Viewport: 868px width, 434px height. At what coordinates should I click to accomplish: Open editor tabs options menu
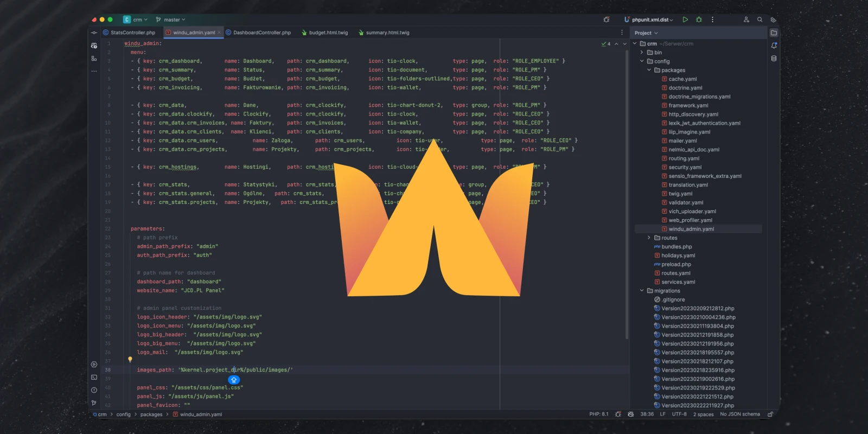tap(622, 33)
